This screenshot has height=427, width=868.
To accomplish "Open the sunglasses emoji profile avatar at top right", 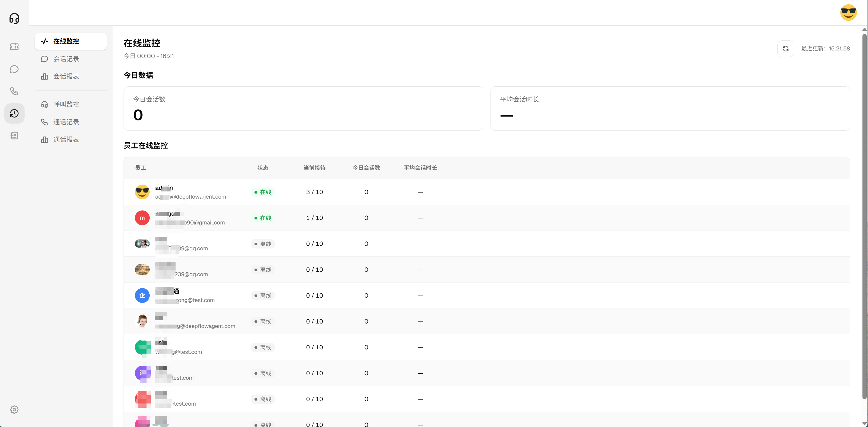I will pyautogui.click(x=848, y=12).
